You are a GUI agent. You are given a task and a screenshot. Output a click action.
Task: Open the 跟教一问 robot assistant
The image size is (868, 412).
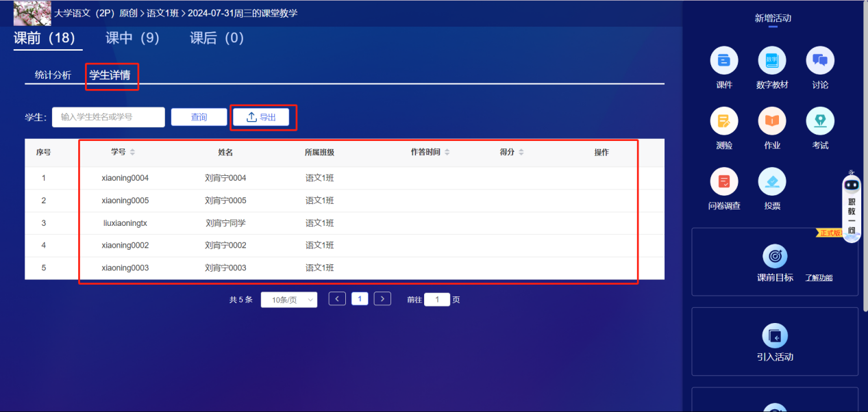pos(852,205)
